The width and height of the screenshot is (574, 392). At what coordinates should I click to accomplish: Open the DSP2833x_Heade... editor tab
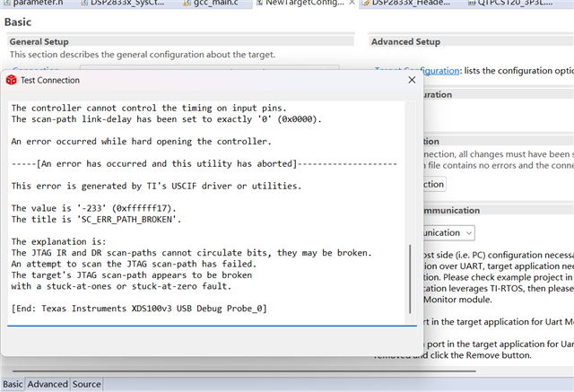pyautogui.click(x=406, y=3)
